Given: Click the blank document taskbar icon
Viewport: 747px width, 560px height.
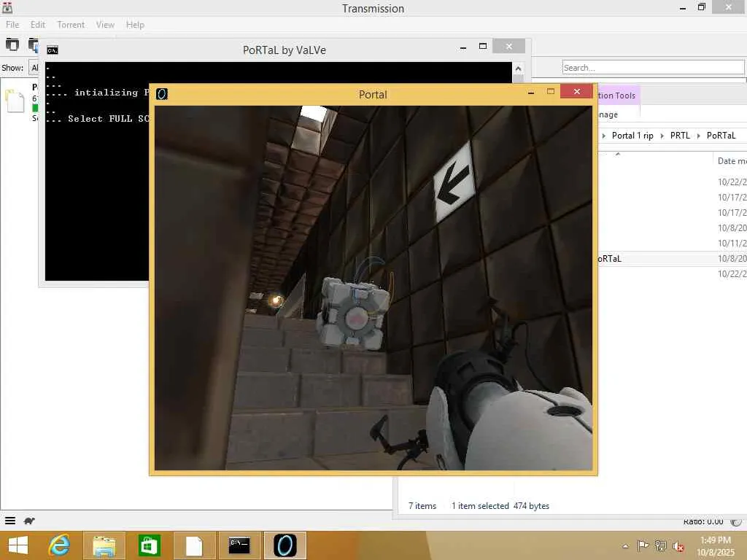Looking at the screenshot, I should pos(194,545).
